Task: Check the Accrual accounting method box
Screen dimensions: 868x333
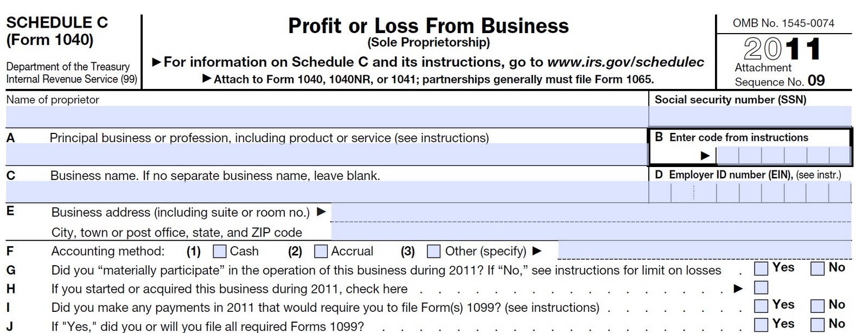Action: click(x=321, y=251)
